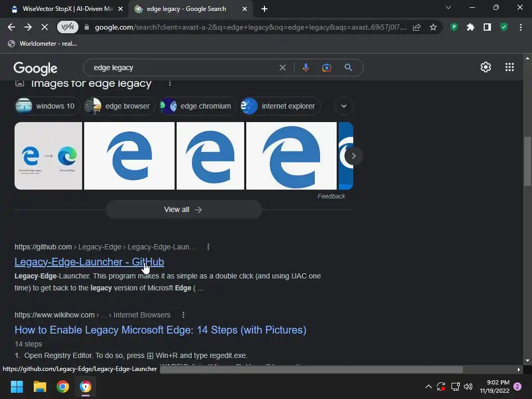Screen dimensions: 532x399
Task: Bookmark this page with the star
Action: click(x=433, y=27)
